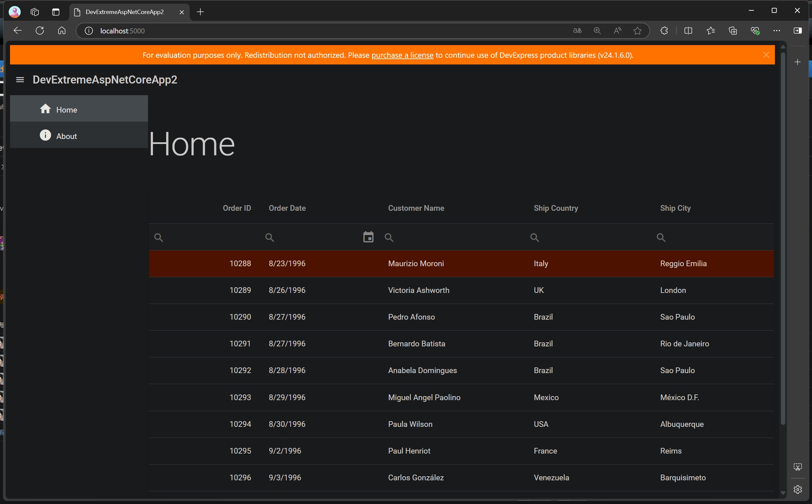This screenshot has height=504, width=812.
Task: Refresh the browser page
Action: [x=40, y=31]
